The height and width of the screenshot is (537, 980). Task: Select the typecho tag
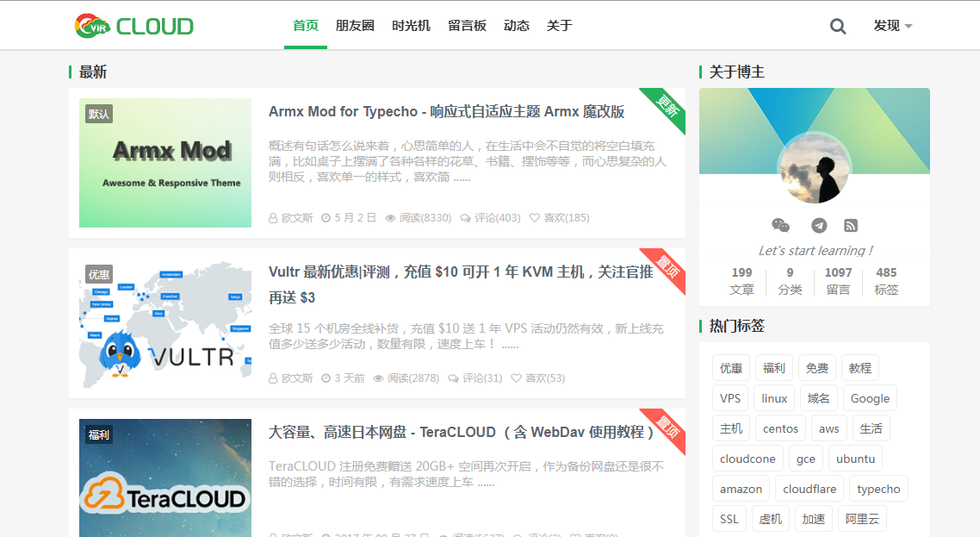point(878,488)
